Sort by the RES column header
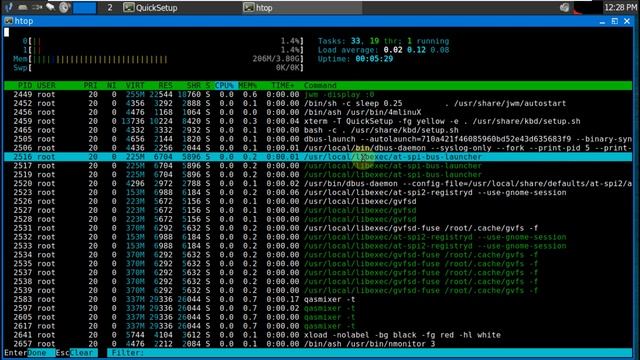Screen dimensions: 640x360 pyautogui.click(x=165, y=85)
